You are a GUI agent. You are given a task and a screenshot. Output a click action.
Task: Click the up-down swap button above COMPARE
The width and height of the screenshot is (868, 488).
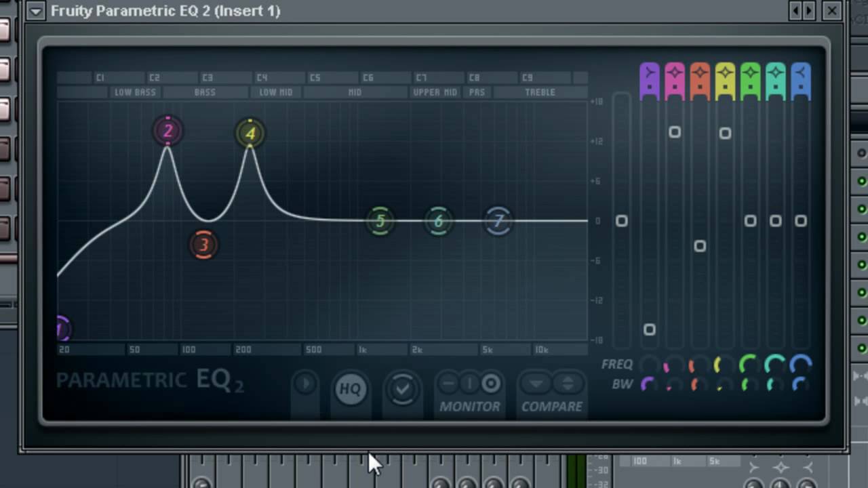pos(568,384)
